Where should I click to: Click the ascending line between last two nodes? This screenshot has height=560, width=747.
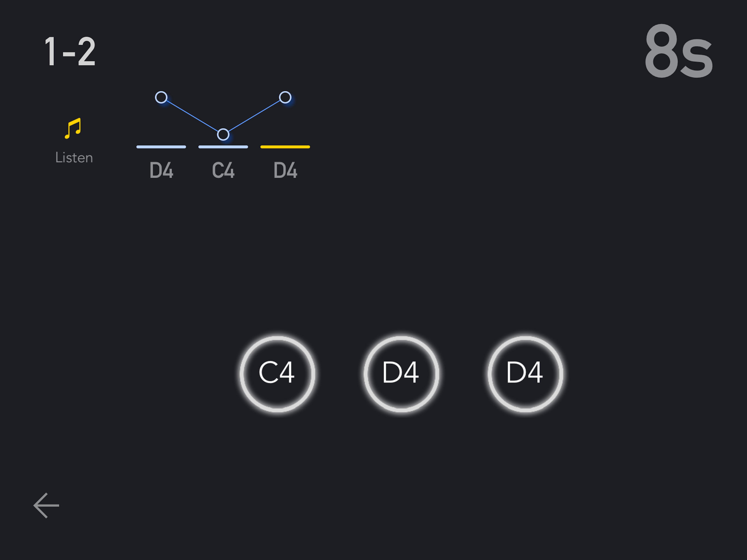[x=254, y=116]
